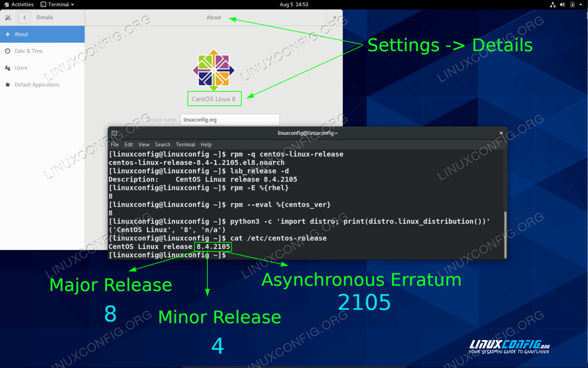Open the Edit menu in Terminal
Image resolution: width=588 pixels, height=368 pixels.
(128, 145)
